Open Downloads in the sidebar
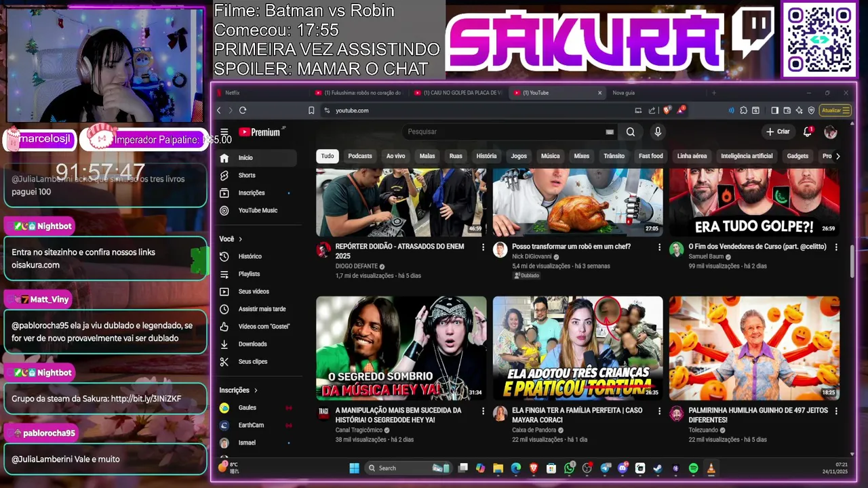 [258, 344]
